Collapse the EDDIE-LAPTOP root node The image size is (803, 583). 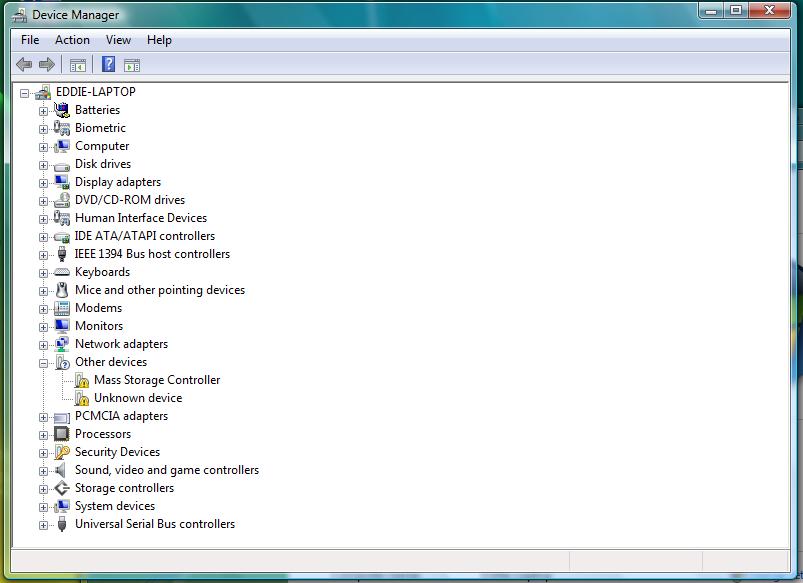tap(24, 93)
